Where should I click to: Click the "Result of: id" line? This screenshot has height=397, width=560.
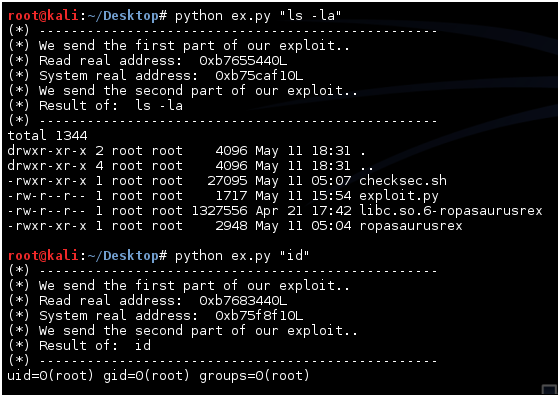coord(95,346)
